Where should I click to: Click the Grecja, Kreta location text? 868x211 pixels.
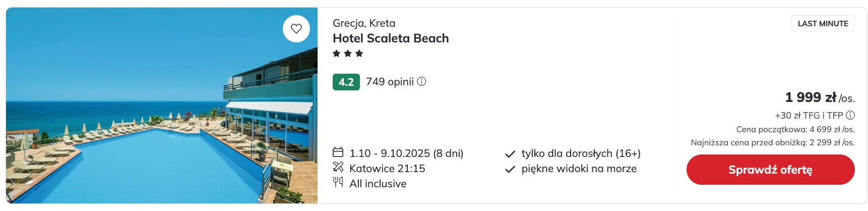pyautogui.click(x=364, y=23)
